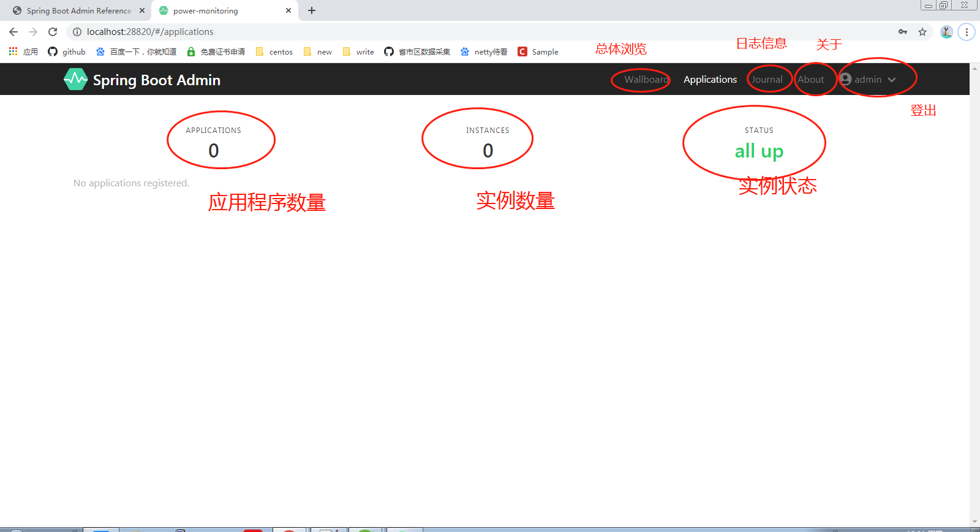Open the write bookmark folder
This screenshot has width=980, height=532.
pyautogui.click(x=358, y=52)
